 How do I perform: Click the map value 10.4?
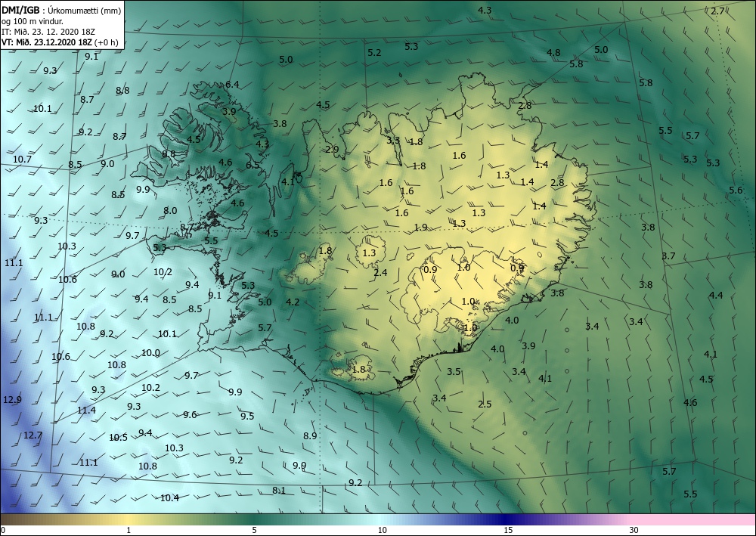[x=169, y=498]
